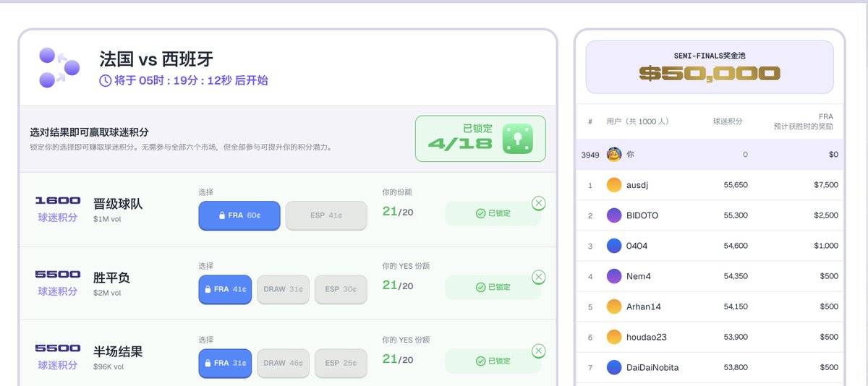Click the green keyhole lock icon

click(x=518, y=139)
